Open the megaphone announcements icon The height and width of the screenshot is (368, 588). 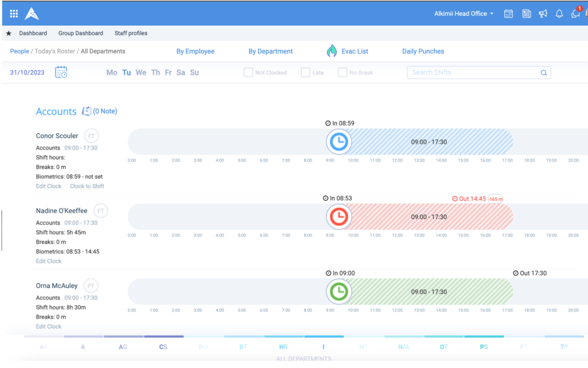pyautogui.click(x=543, y=14)
